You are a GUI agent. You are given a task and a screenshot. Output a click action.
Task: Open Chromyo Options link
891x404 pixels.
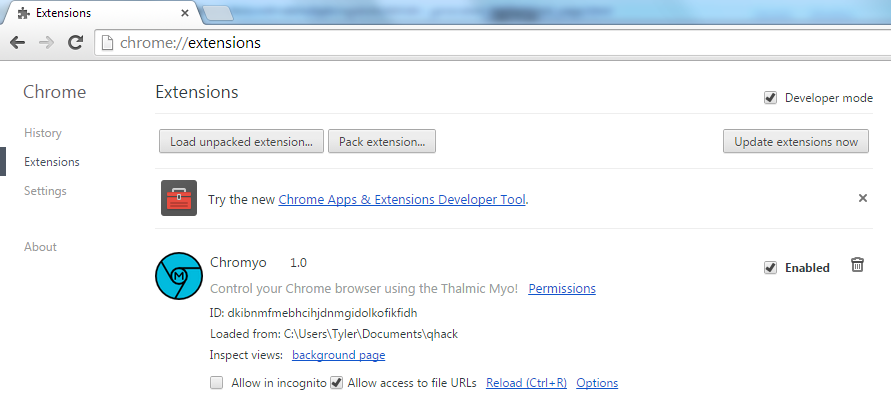[x=597, y=383]
